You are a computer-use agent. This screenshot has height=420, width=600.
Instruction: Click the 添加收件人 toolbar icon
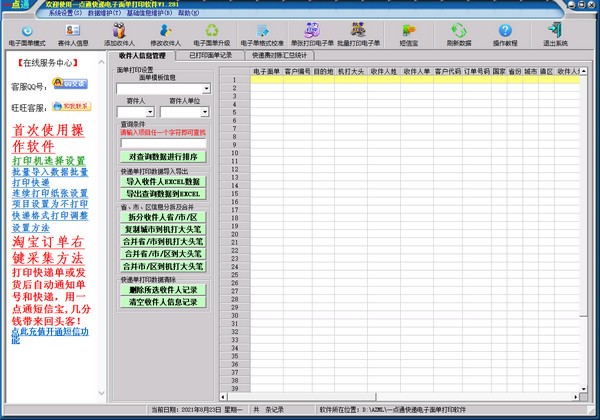click(x=121, y=32)
